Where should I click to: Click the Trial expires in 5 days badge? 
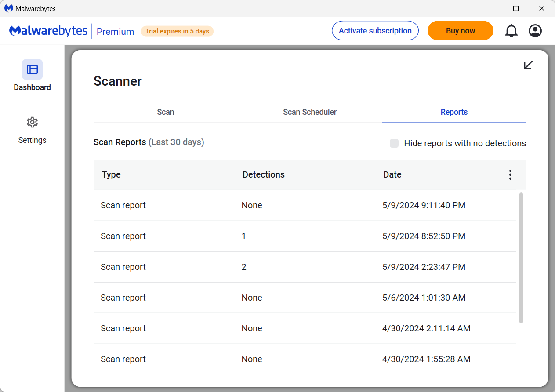177,31
